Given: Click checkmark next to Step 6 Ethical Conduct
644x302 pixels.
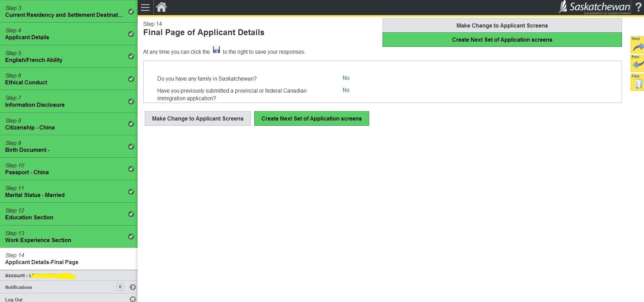Looking at the screenshot, I should (x=131, y=79).
